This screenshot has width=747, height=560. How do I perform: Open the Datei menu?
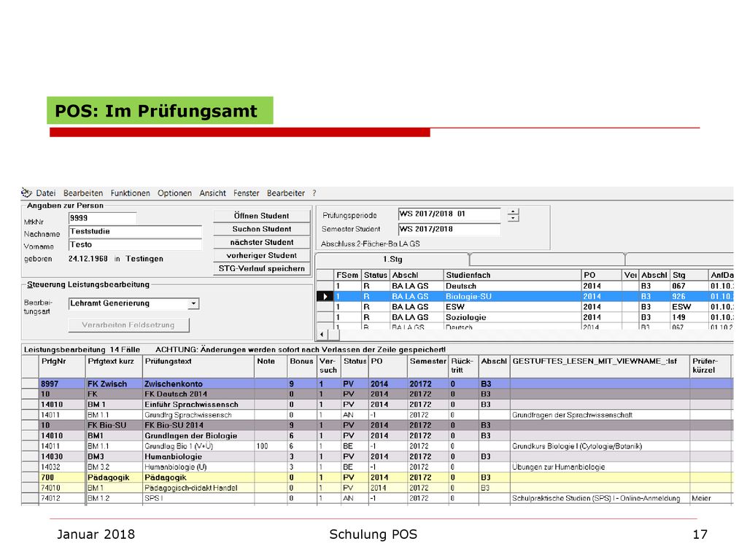pyautogui.click(x=46, y=192)
